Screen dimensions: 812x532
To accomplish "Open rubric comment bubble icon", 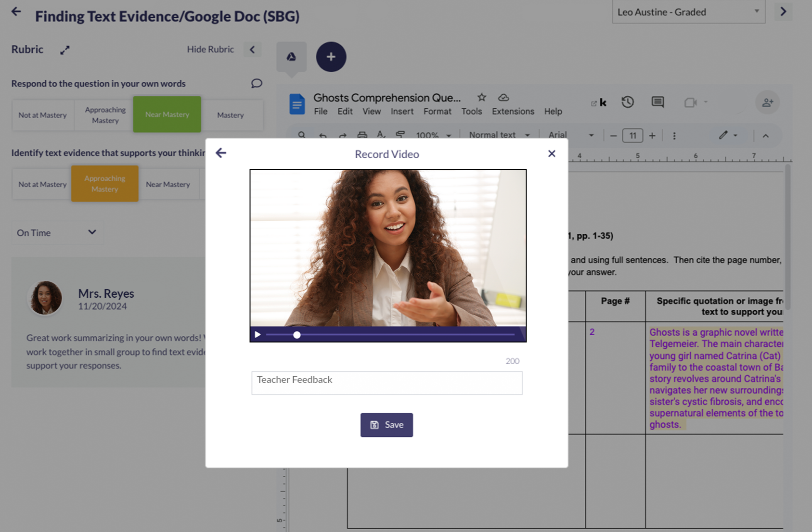I will (257, 83).
